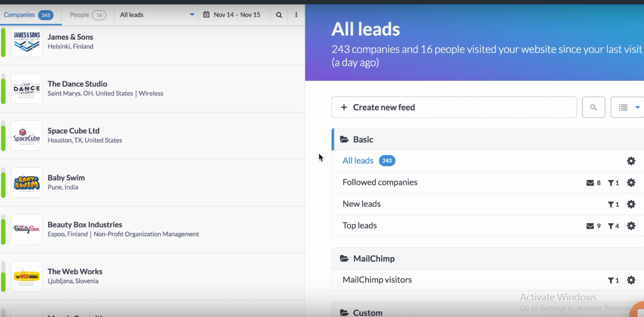Open the Top leads feed

360,226
